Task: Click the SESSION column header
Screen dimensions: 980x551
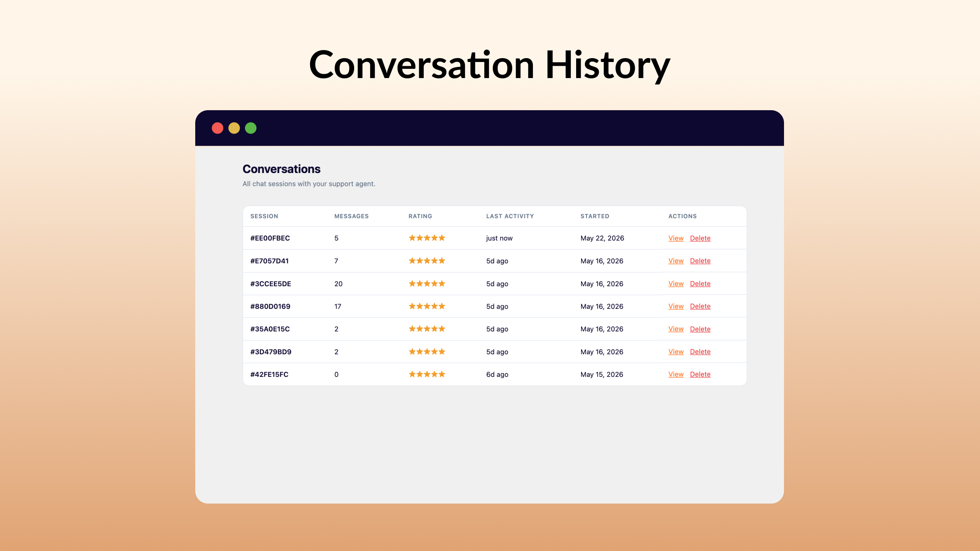Action: [264, 216]
